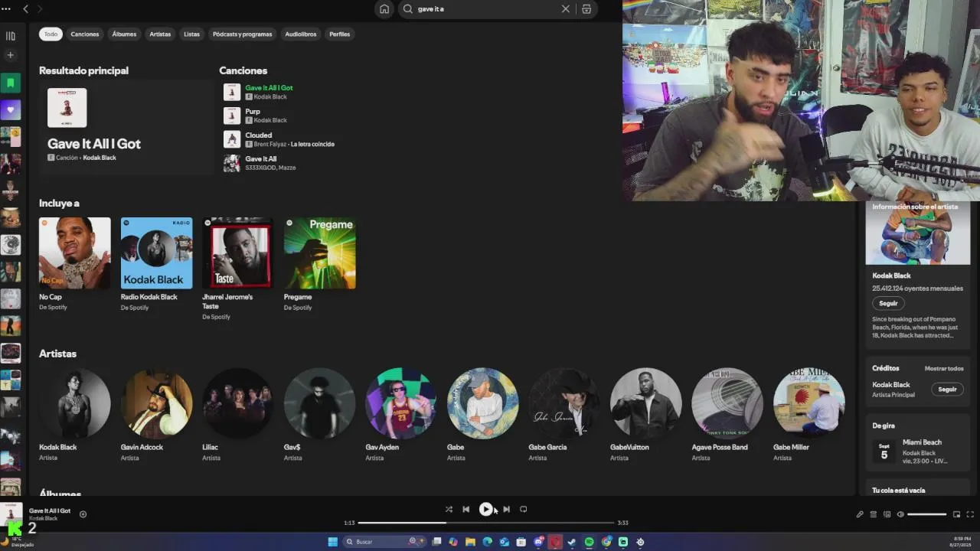Screen dimensions: 980x551
Task: Toggle fullscreen view icon
Action: click(970, 514)
